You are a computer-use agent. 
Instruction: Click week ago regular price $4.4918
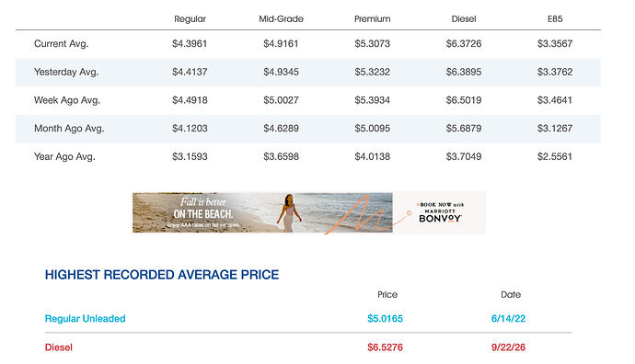[x=190, y=100]
